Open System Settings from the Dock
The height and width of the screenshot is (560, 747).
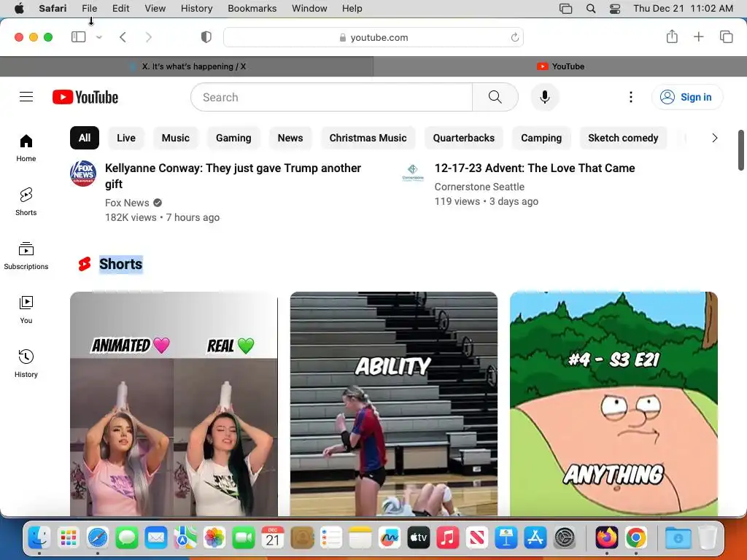pyautogui.click(x=565, y=538)
